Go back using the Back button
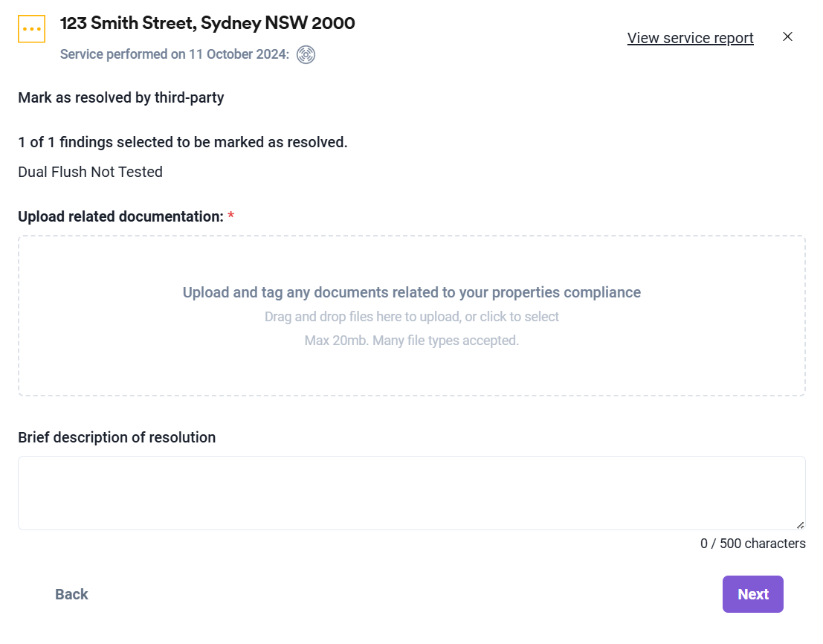 [71, 594]
